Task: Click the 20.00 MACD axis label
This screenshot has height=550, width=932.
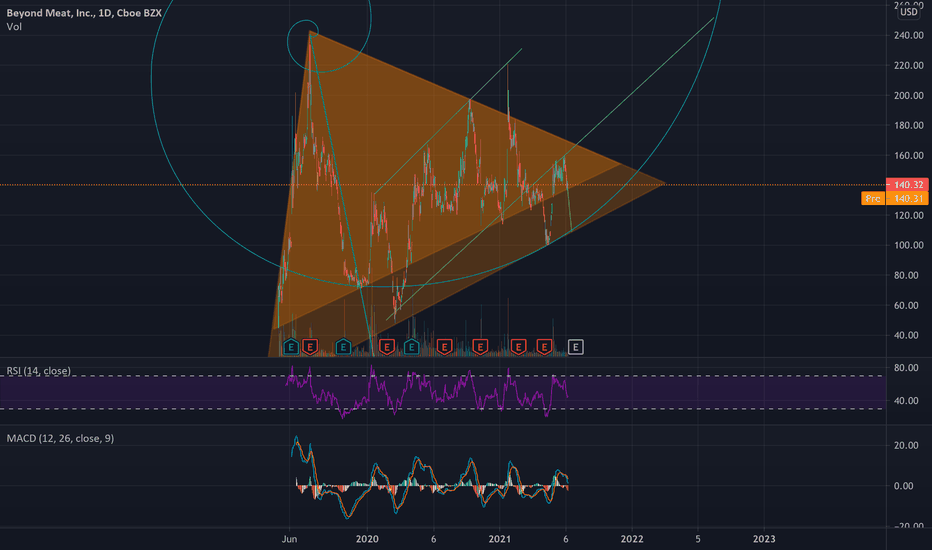Action: (906, 445)
